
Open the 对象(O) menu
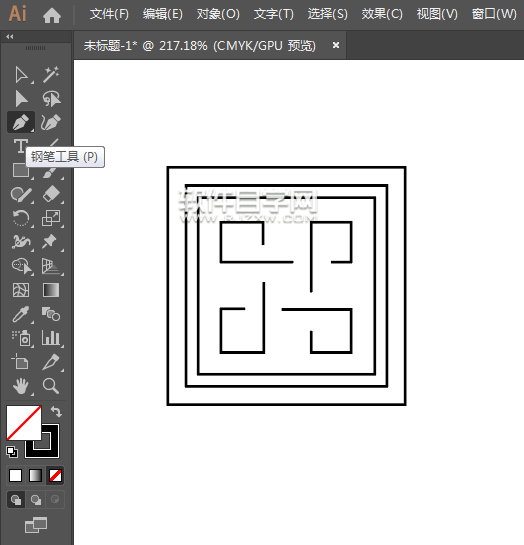218,14
